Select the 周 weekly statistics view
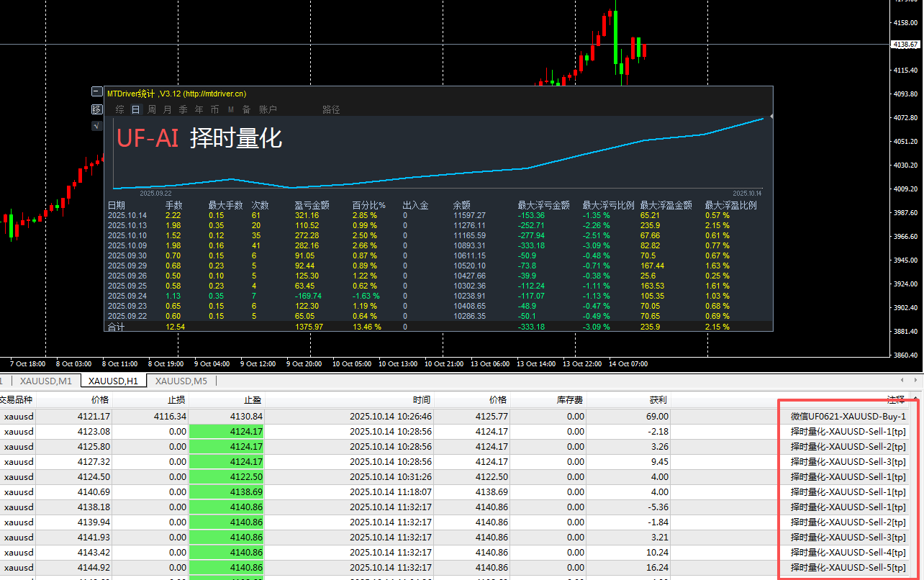 (152, 110)
